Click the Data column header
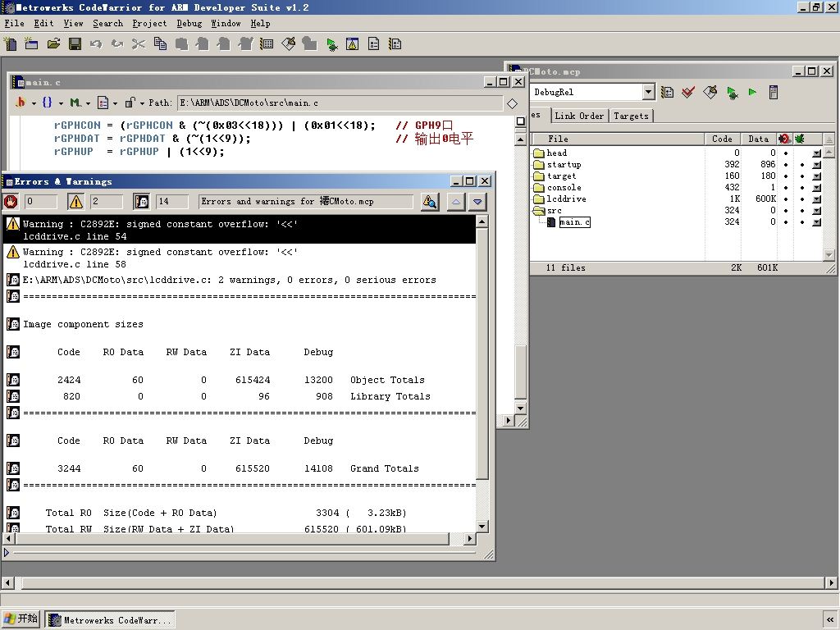The width and height of the screenshot is (840, 630). (x=759, y=139)
